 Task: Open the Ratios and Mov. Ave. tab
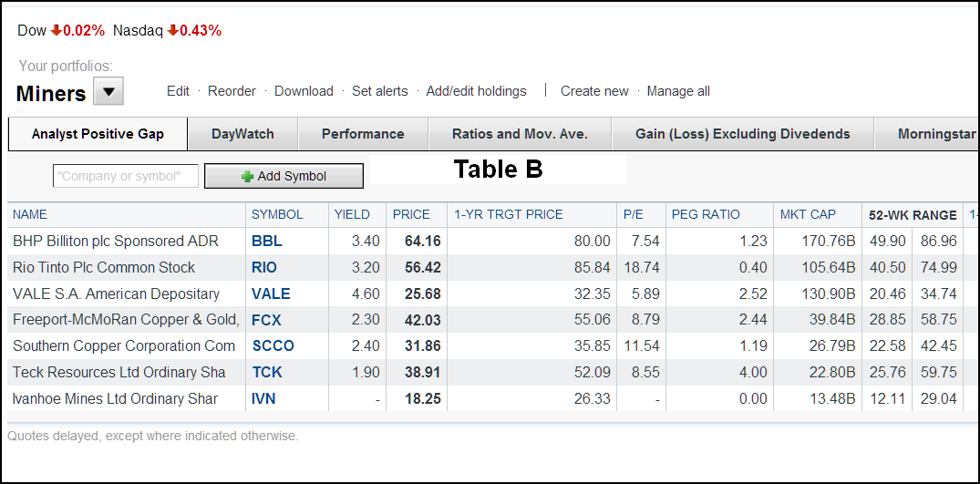coord(520,134)
